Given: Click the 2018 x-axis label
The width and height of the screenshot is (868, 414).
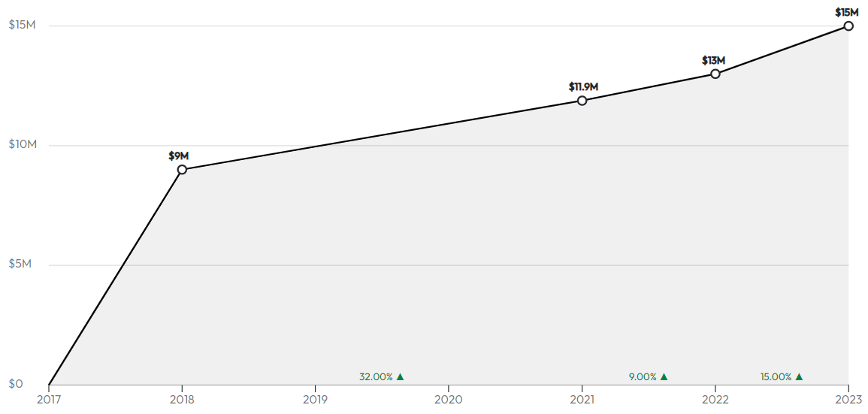Looking at the screenshot, I should click(182, 399).
